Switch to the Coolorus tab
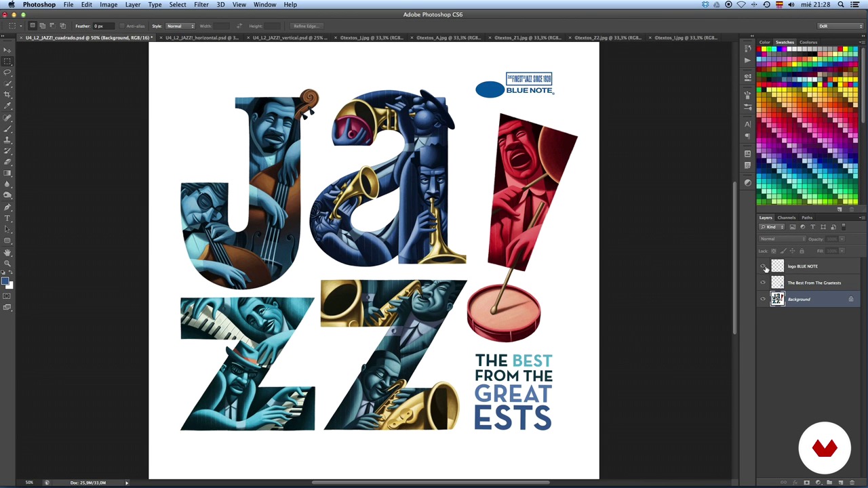This screenshot has width=868, height=488. pos(808,42)
